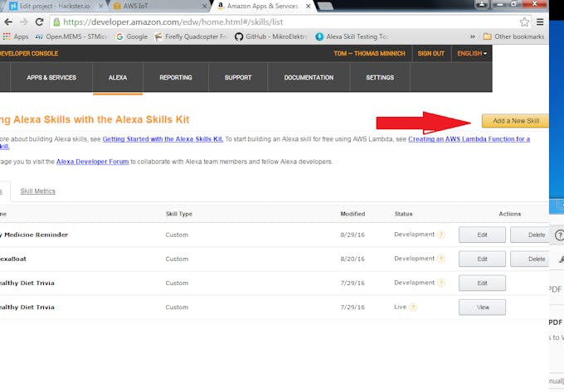Open Getting Started with the Alexa Skills Kit link
The width and height of the screenshot is (564, 392).
pyautogui.click(x=163, y=139)
